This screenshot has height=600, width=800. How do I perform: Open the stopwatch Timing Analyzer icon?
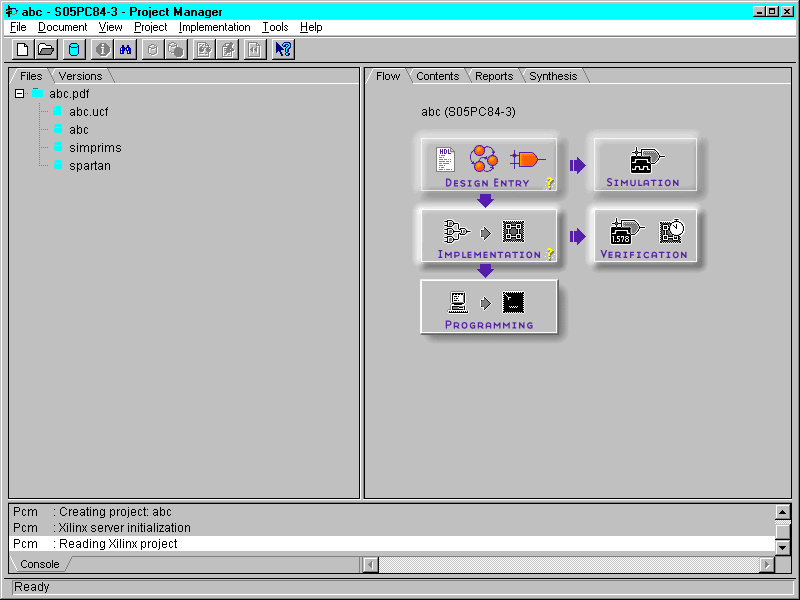tap(671, 231)
